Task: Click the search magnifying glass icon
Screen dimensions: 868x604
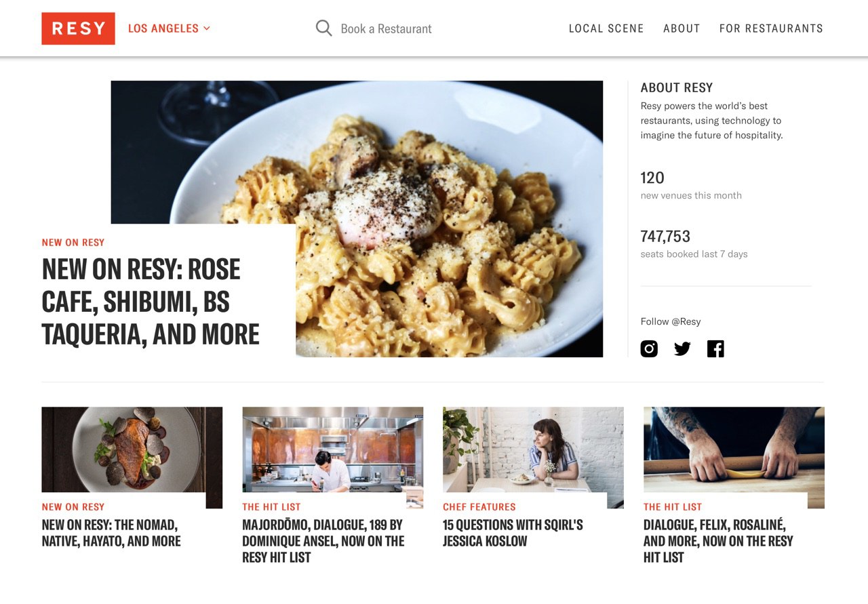Action: pyautogui.click(x=324, y=28)
